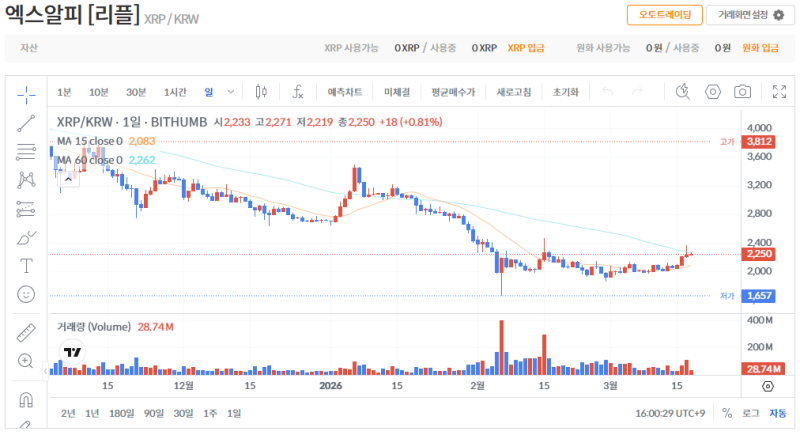Image resolution: width=800 pixels, height=435 pixels.
Task: Click the 2026 date axis marker
Action: [x=331, y=386]
